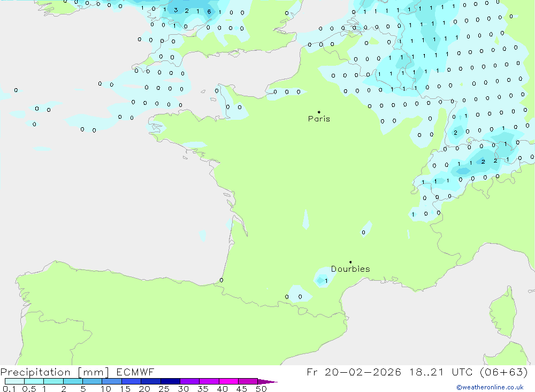Click the ECMWF model label
The width and height of the screenshot is (535, 392).
tap(135, 372)
